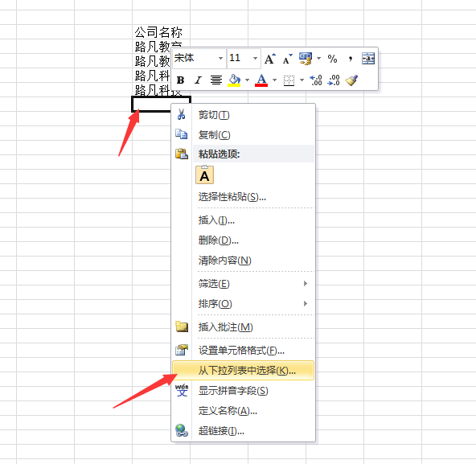Click the increase decimal icon
This screenshot has height=464, width=476.
[x=316, y=80]
